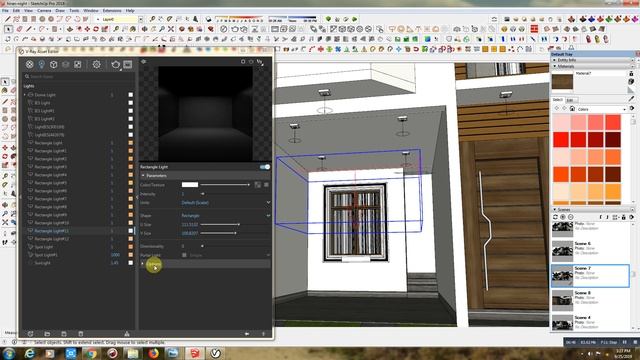Click Update Scene refresh icon in Scenes panel
Image resolution: width=640 pixels, height=360 pixels.
pos(556,217)
